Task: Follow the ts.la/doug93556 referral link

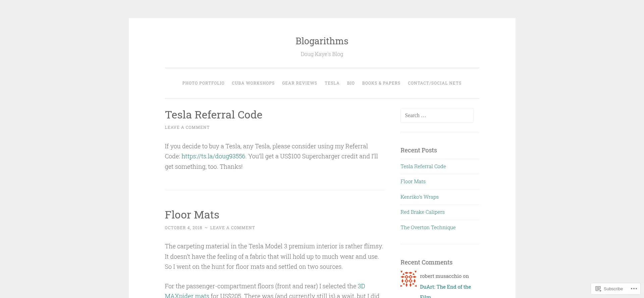Action: 213,156
